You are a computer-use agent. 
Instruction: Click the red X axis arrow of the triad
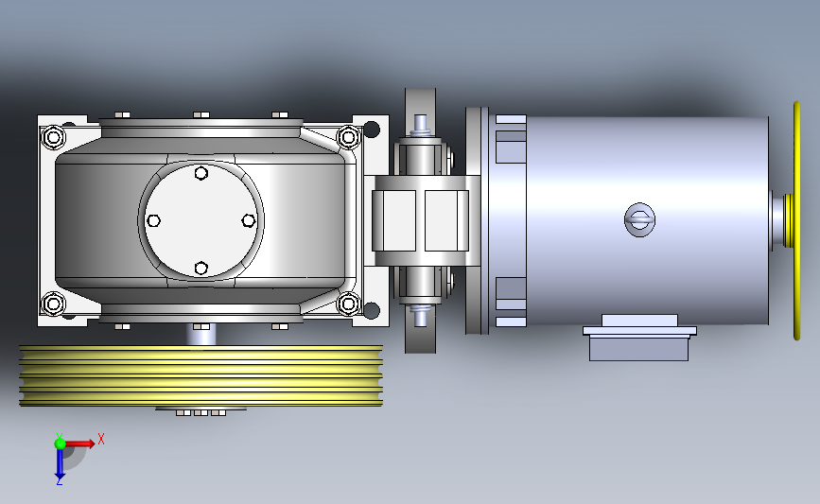click(x=79, y=443)
